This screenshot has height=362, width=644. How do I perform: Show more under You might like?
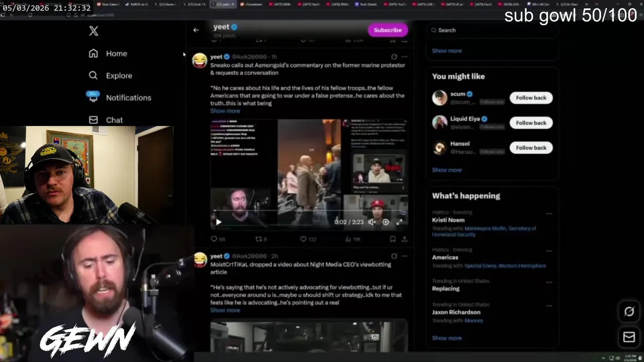pyautogui.click(x=447, y=170)
